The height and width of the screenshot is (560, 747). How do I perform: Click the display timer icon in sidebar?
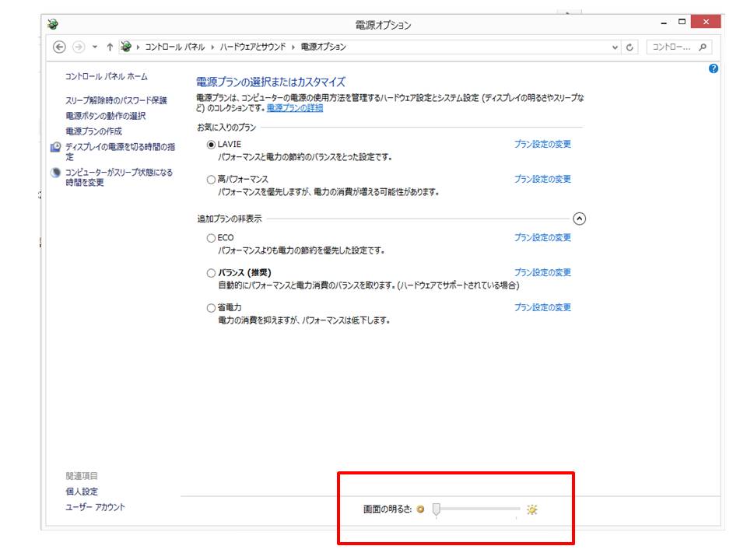[56, 147]
